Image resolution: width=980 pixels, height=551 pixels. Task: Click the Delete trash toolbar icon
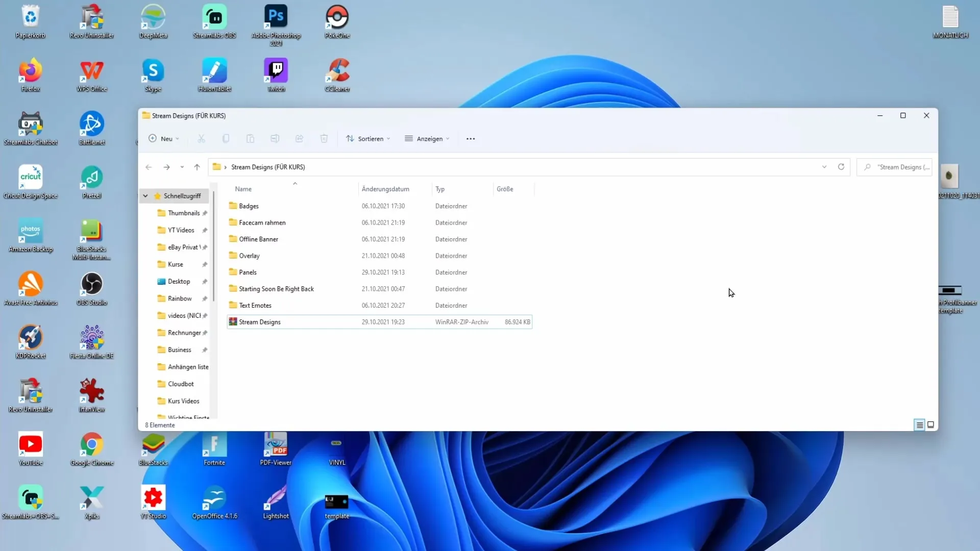(x=324, y=139)
